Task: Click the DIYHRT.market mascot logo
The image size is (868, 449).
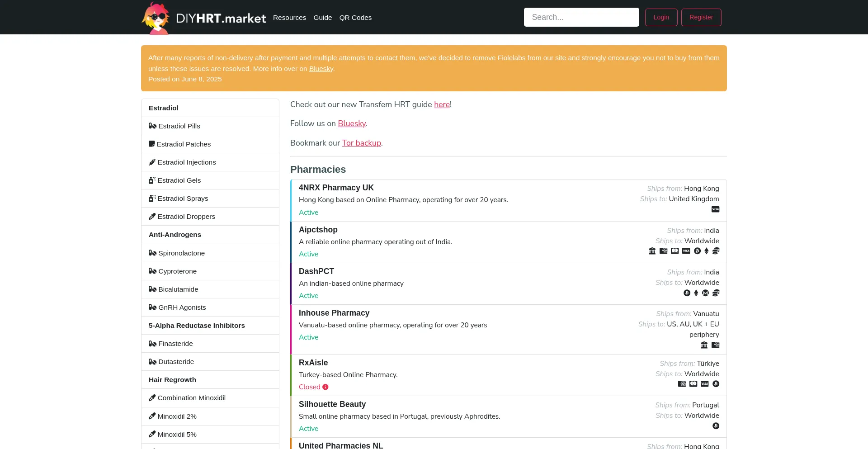Action: (156, 18)
